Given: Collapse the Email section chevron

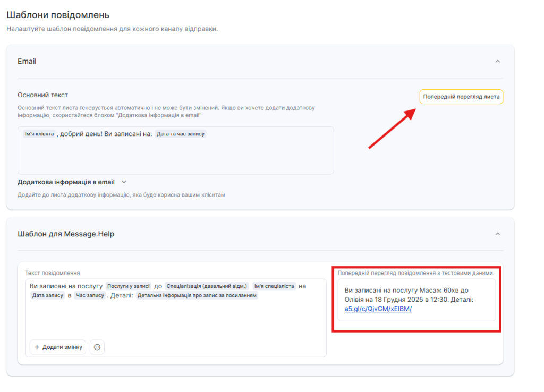Looking at the screenshot, I should (498, 61).
